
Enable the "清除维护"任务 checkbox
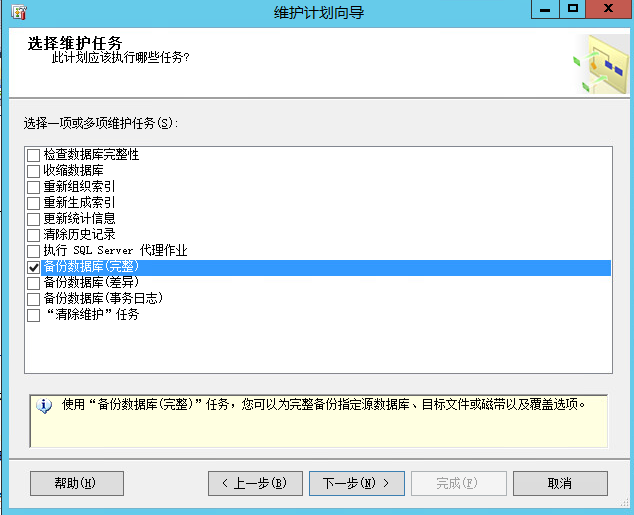(x=34, y=315)
